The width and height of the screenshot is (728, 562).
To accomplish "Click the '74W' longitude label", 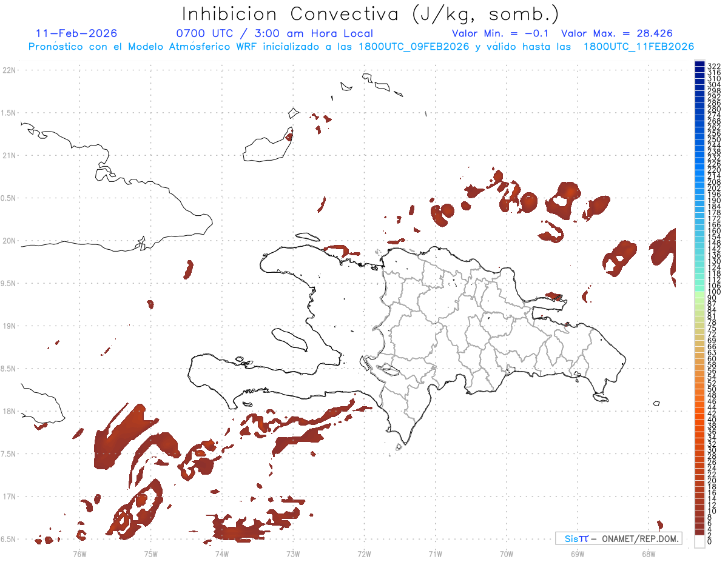I will click(x=222, y=554).
